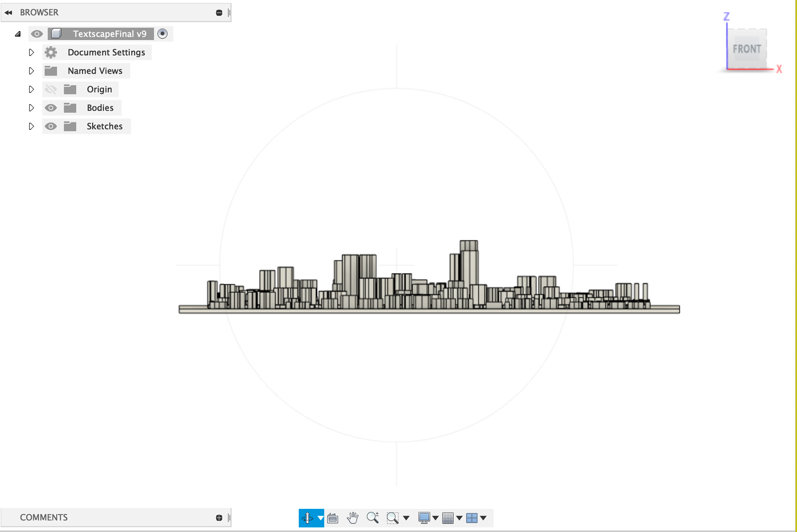The image size is (797, 532).
Task: Open the Orbit tool dropdown arrow
Action: [320, 518]
